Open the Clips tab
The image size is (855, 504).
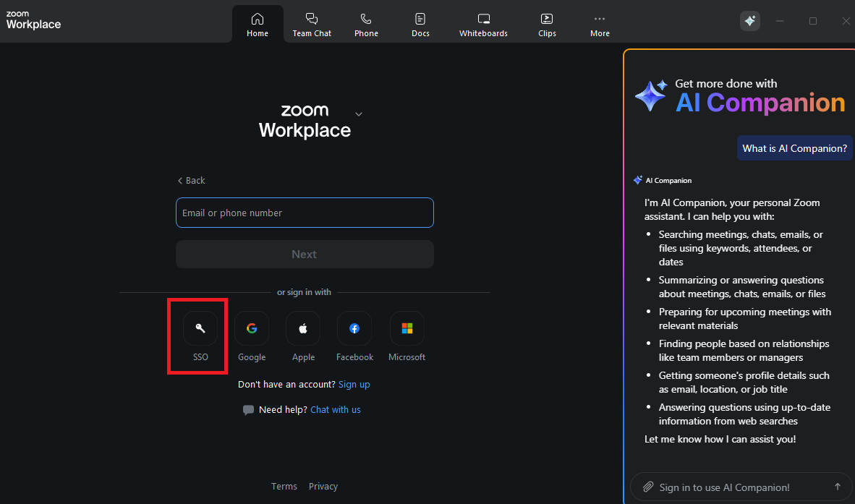[547, 25]
